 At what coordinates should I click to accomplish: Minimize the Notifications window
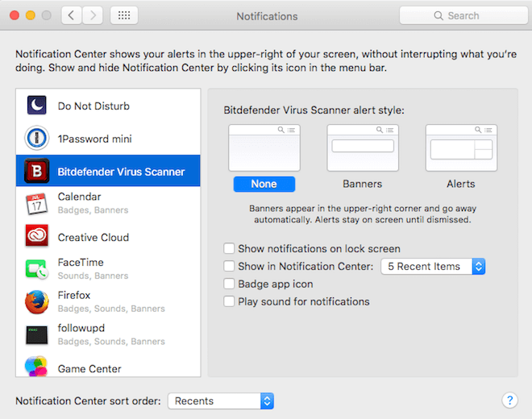31,15
